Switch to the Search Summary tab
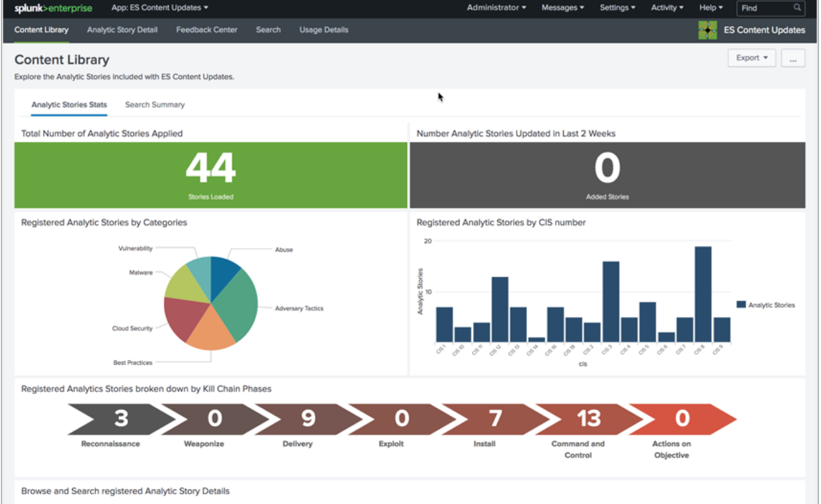 click(x=155, y=105)
